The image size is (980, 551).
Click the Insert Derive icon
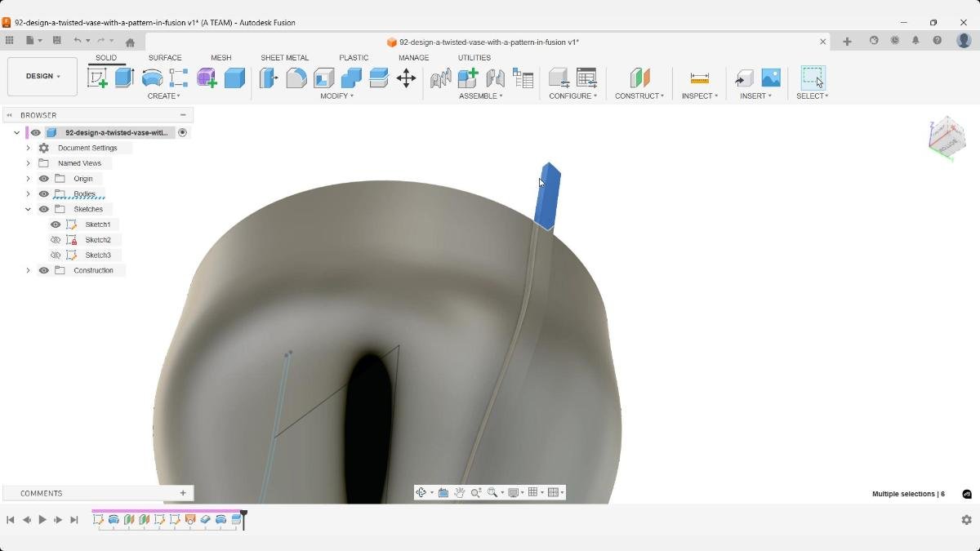coord(744,78)
